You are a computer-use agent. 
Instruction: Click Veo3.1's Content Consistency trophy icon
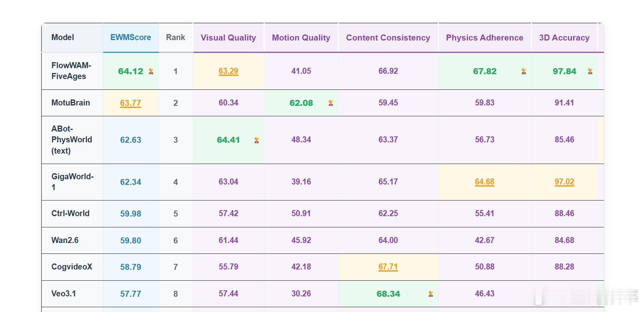[431, 294]
